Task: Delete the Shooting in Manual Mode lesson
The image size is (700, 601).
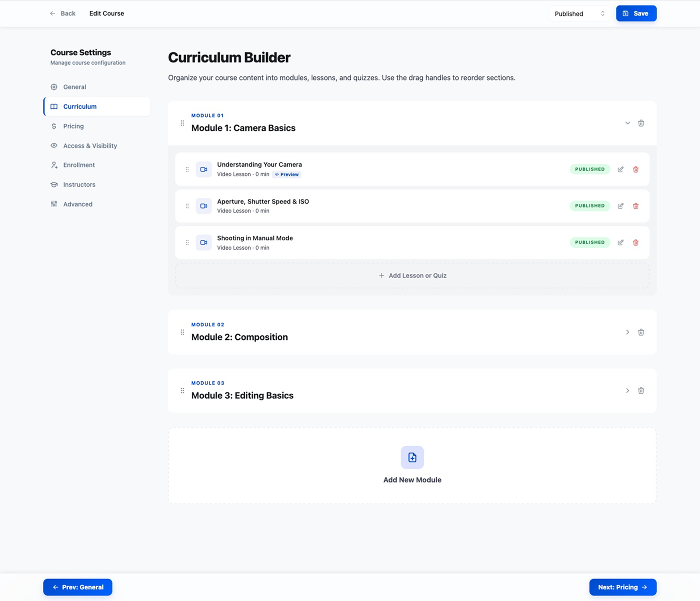Action: pos(636,243)
